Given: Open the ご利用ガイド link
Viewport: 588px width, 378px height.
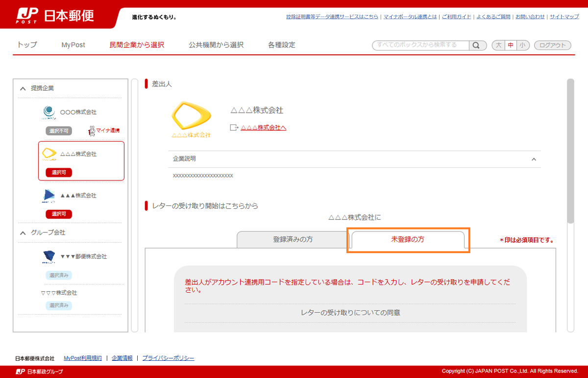Looking at the screenshot, I should coord(457,17).
